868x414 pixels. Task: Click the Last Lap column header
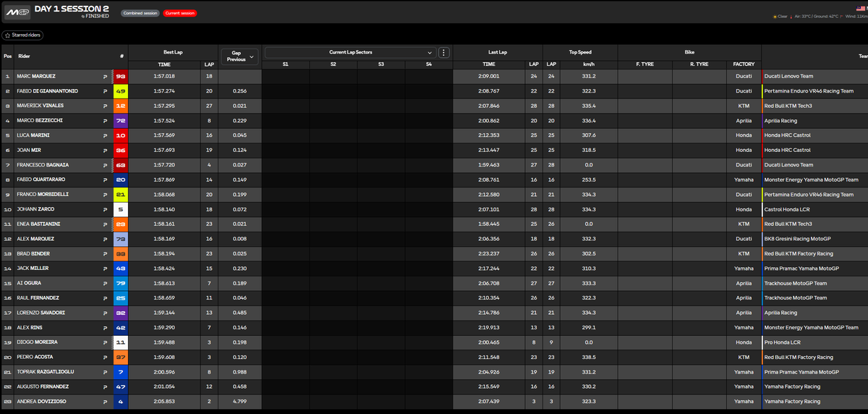[x=498, y=52]
